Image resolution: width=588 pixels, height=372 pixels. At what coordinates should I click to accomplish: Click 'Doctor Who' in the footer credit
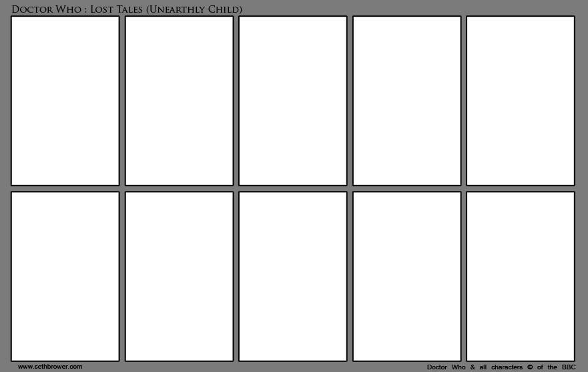[x=446, y=367]
